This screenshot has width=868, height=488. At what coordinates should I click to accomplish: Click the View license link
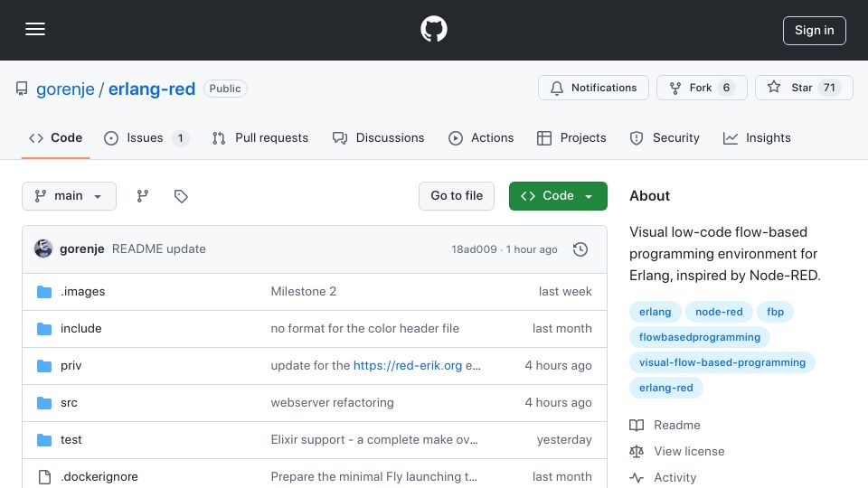tap(677, 452)
